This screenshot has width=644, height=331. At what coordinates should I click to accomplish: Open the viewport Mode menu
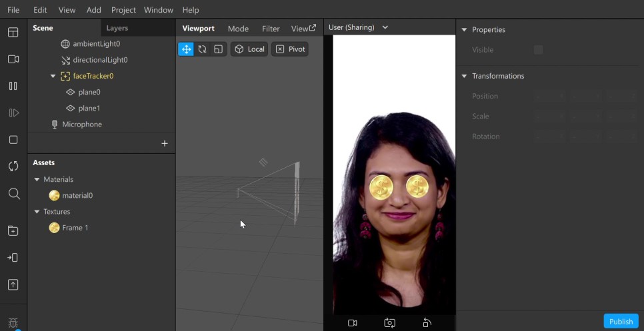(238, 29)
